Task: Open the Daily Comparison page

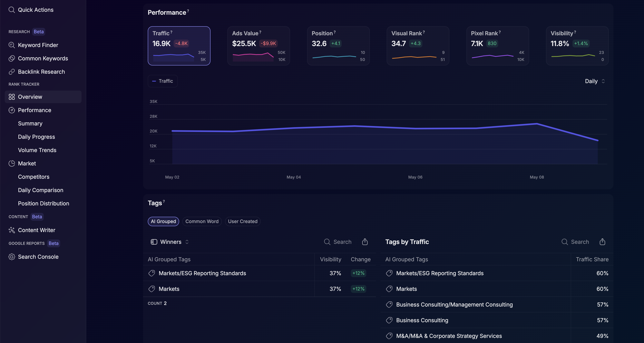Action: [x=41, y=190]
